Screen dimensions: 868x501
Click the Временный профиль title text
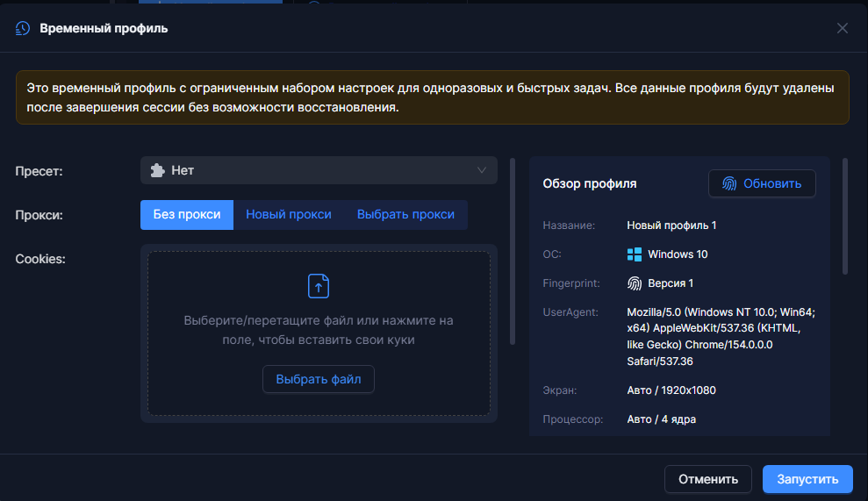click(x=104, y=28)
